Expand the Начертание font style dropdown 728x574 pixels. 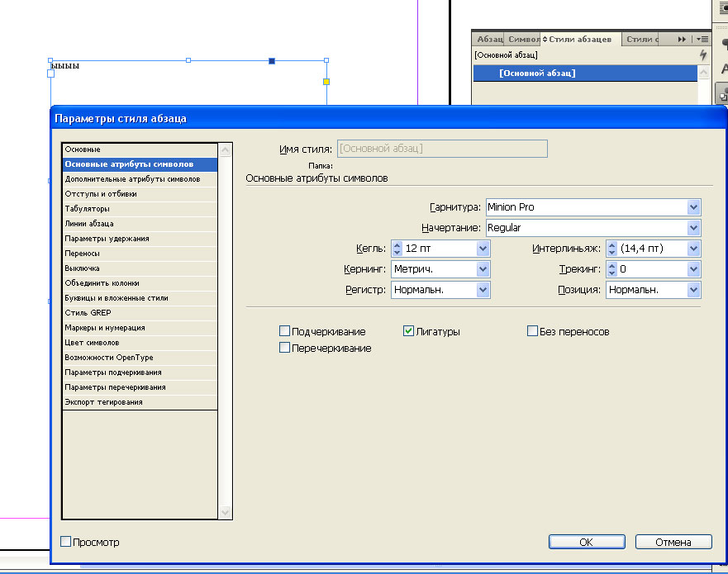click(x=693, y=228)
